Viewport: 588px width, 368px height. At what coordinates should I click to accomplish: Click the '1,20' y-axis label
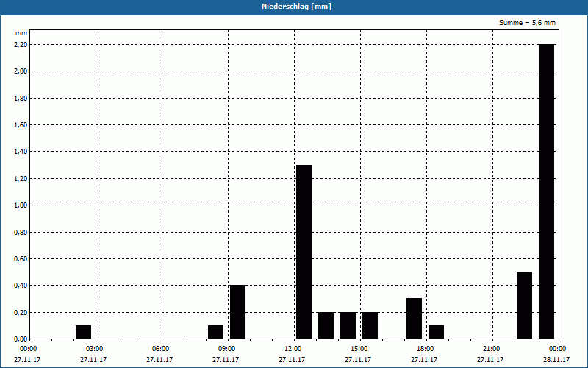coord(21,179)
